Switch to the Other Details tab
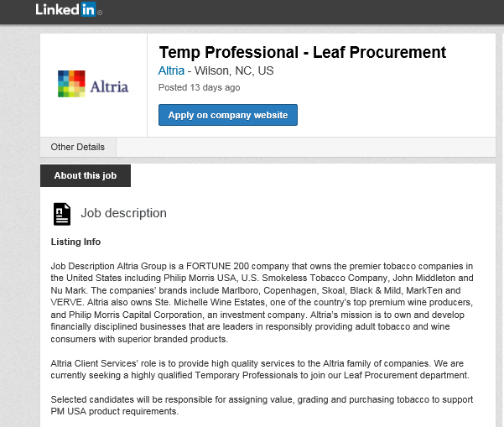The image size is (504, 427). (78, 147)
